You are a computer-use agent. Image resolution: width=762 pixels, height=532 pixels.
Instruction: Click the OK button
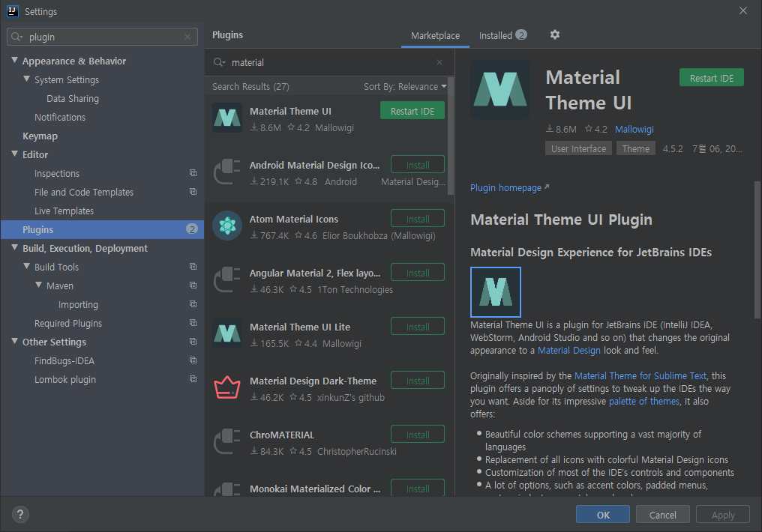tap(602, 515)
